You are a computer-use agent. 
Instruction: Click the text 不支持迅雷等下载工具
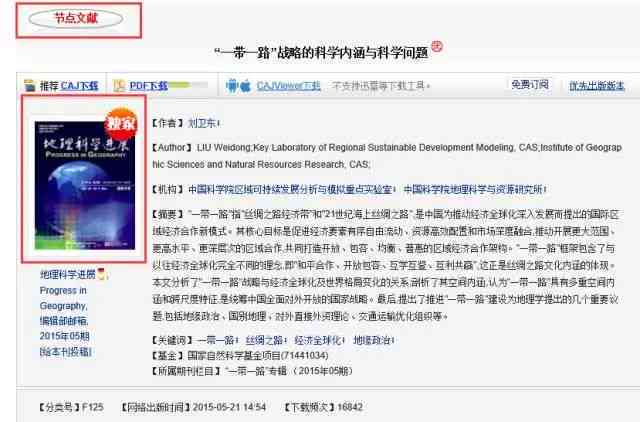[380, 86]
